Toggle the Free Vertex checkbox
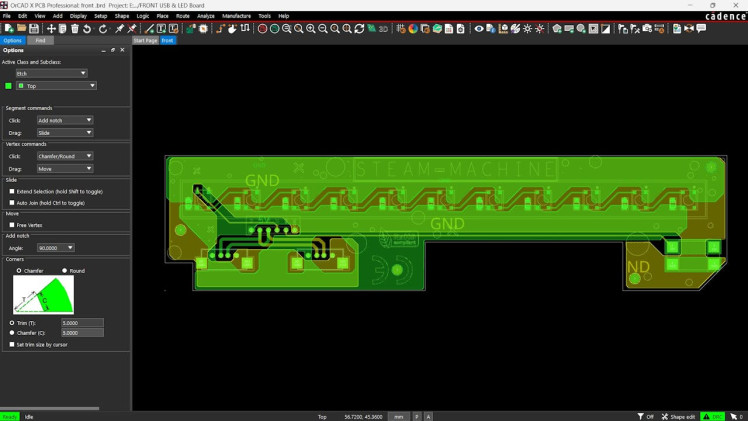 tap(12, 225)
